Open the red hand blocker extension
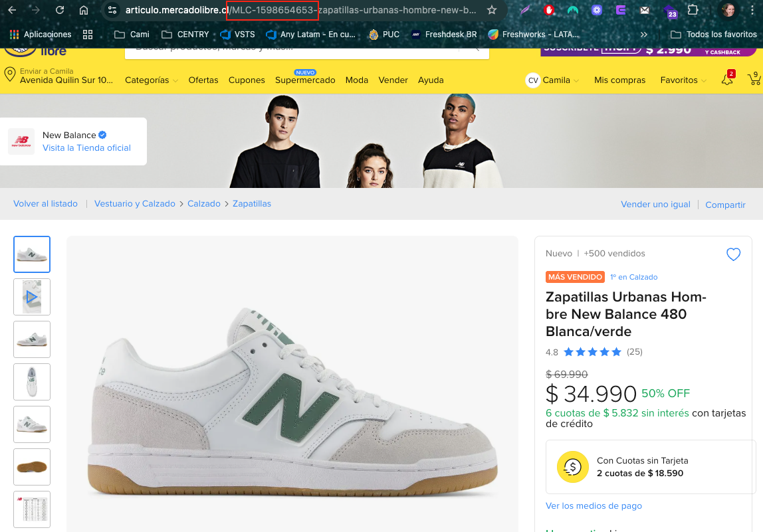The width and height of the screenshot is (763, 532). point(550,10)
